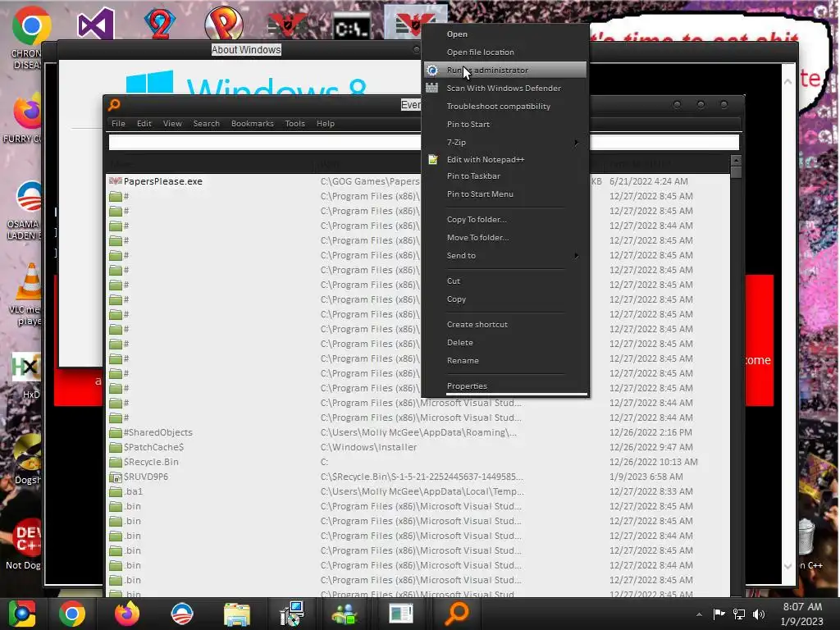Click the Everything results scrollbar up arrow
The height and width of the screenshot is (630, 840).
click(736, 160)
